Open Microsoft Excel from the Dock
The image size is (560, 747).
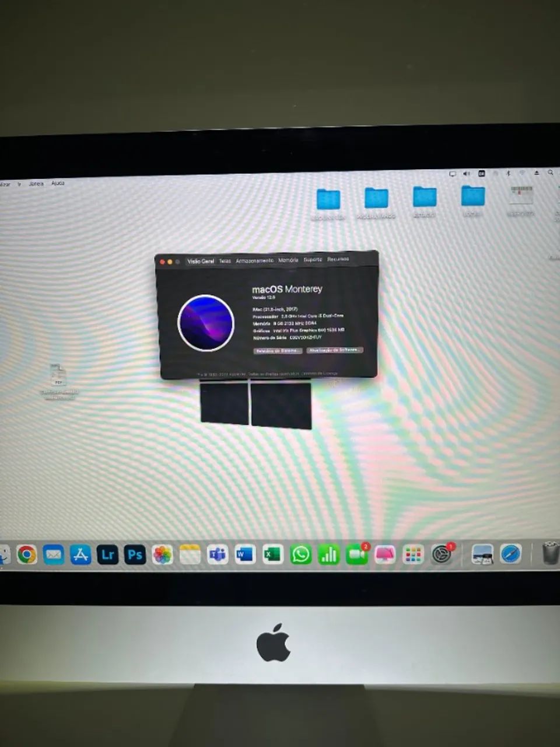point(272,554)
